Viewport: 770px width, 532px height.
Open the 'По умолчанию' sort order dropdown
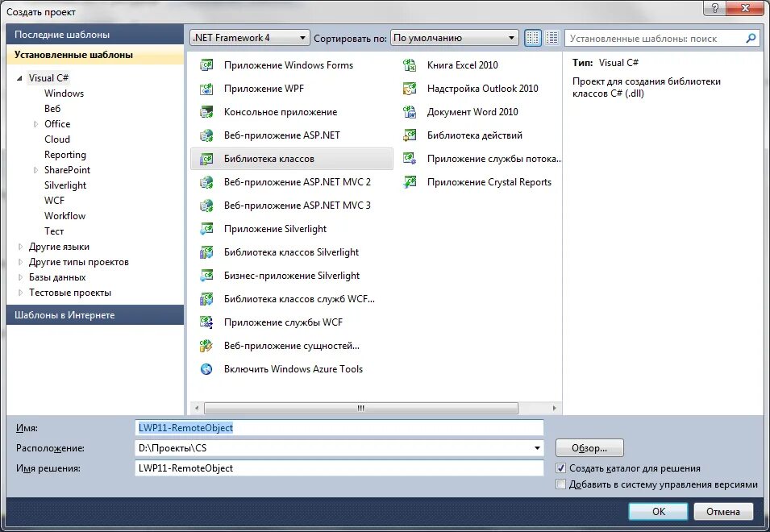pos(454,38)
